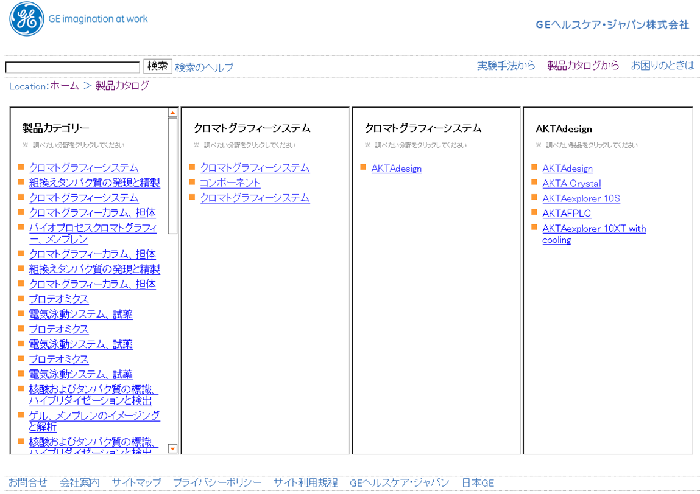700x494 pixels.
Task: Click the category list scroll-up arrow
Action: 173,113
